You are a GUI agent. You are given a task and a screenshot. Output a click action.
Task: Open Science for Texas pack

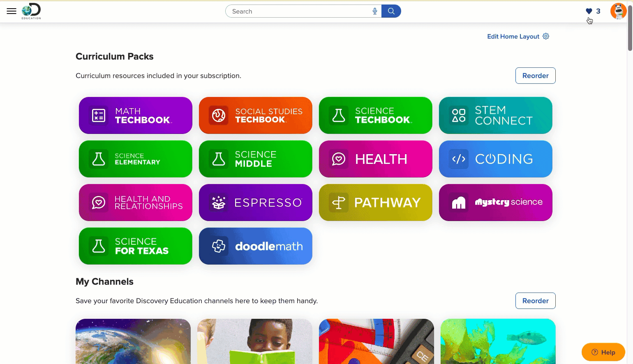coord(136,246)
